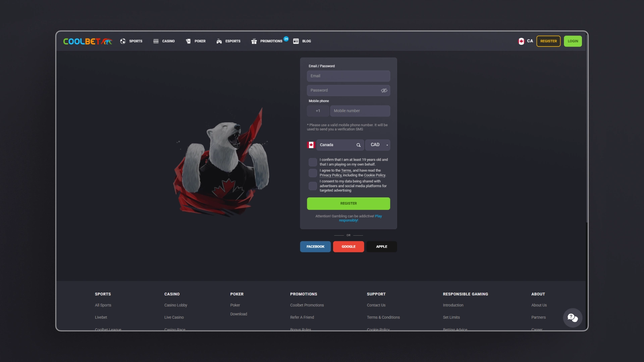Image resolution: width=644 pixels, height=362 pixels.
Task: Open Casino Lobby footer link
Action: pos(176,305)
